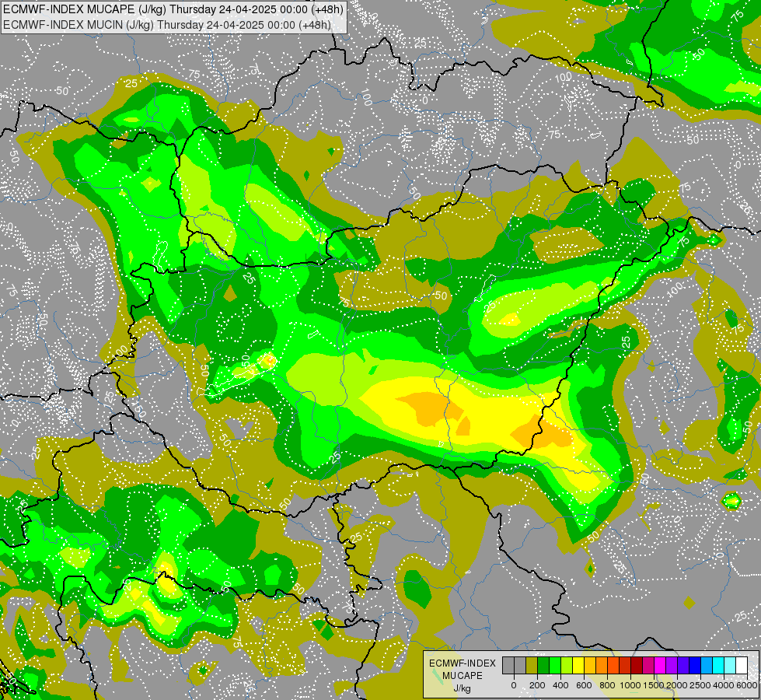Click the J/kg unit label in legend
Viewport: 761px width, 700px height.
tap(463, 688)
